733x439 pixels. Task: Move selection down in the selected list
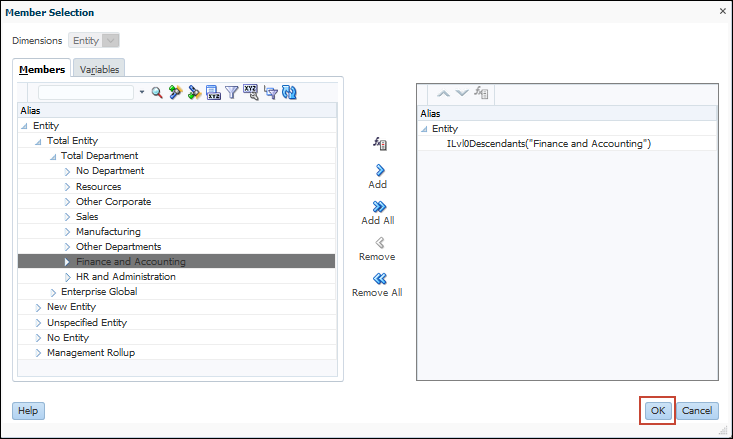tap(462, 93)
